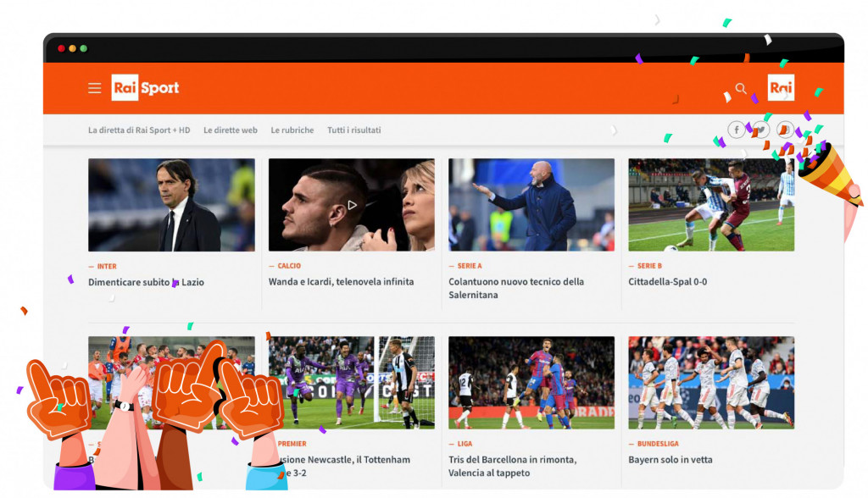Click the red window close dot

[x=61, y=48]
